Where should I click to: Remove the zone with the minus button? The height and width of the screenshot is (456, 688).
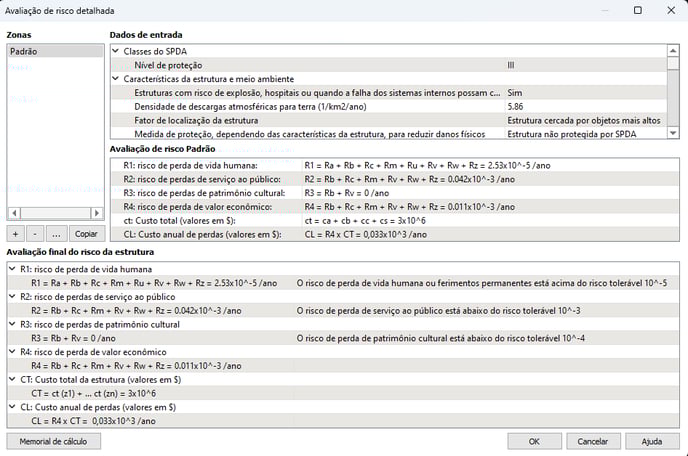tap(35, 234)
